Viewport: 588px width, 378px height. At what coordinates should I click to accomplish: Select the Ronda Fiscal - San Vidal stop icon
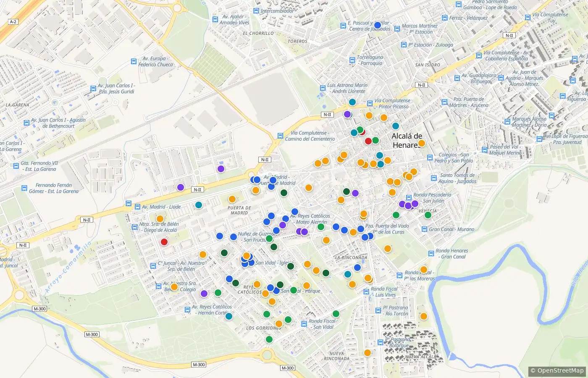tap(304, 323)
